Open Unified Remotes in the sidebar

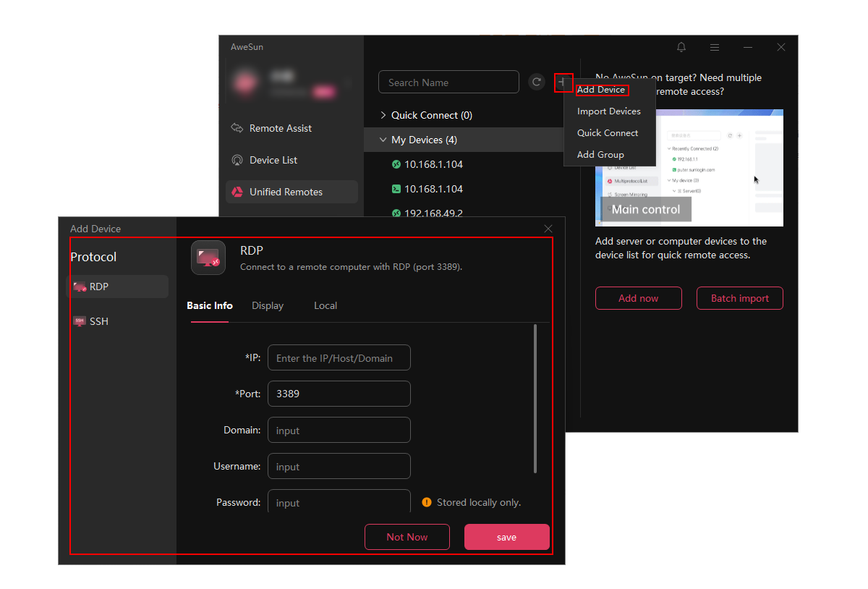tap(292, 192)
